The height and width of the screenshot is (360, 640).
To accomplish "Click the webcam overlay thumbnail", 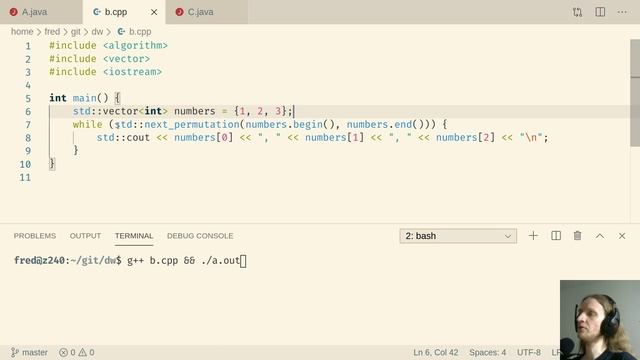I will pyautogui.click(x=600, y=320).
